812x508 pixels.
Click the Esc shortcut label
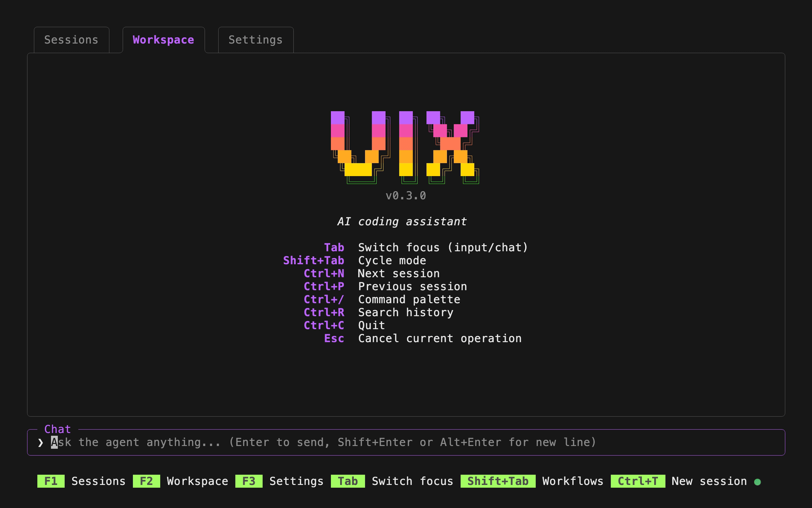[334, 338]
